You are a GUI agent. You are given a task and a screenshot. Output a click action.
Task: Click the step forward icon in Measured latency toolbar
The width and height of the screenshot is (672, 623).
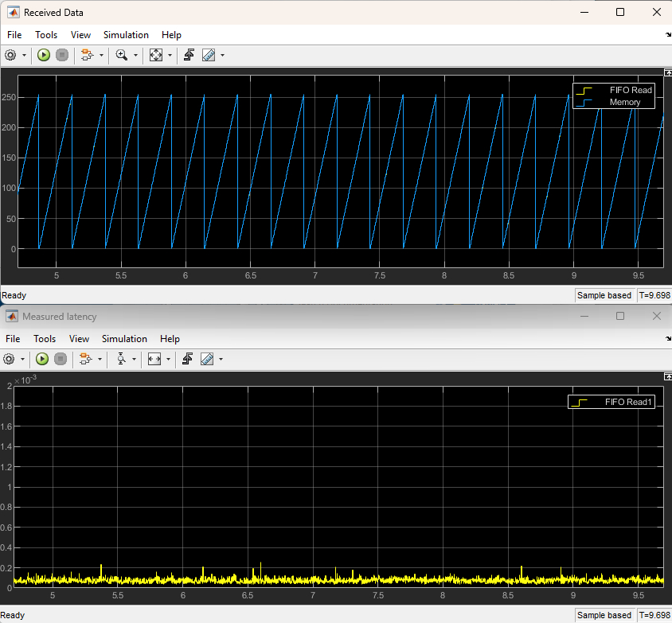point(86,360)
